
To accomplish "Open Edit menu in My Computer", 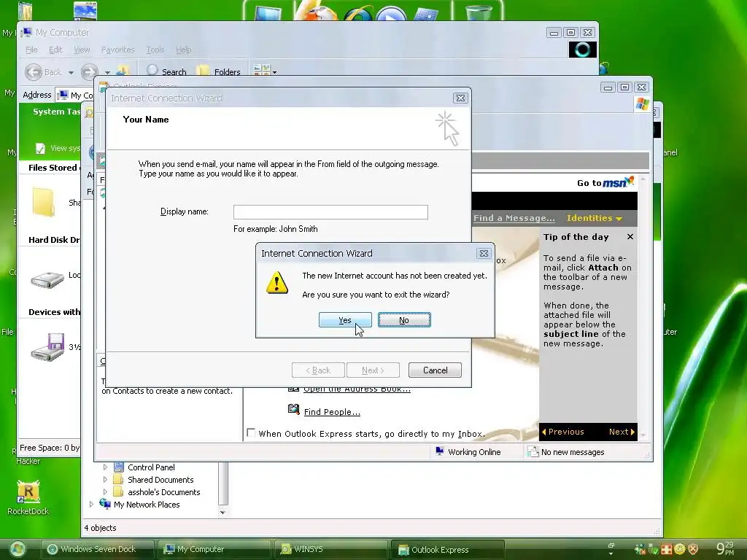I will point(55,50).
